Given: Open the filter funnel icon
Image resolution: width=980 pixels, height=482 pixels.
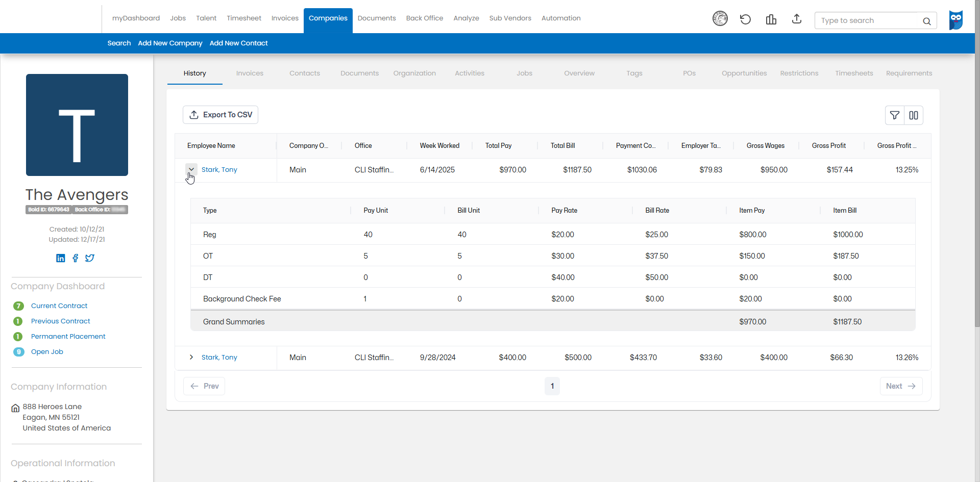Looking at the screenshot, I should coord(895,115).
